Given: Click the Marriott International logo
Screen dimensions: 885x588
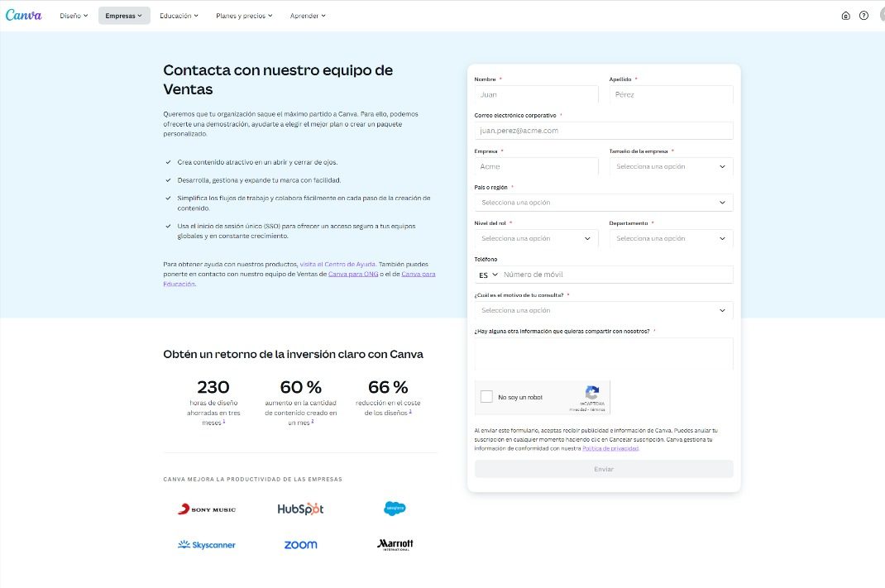Looking at the screenshot, I should [x=395, y=544].
